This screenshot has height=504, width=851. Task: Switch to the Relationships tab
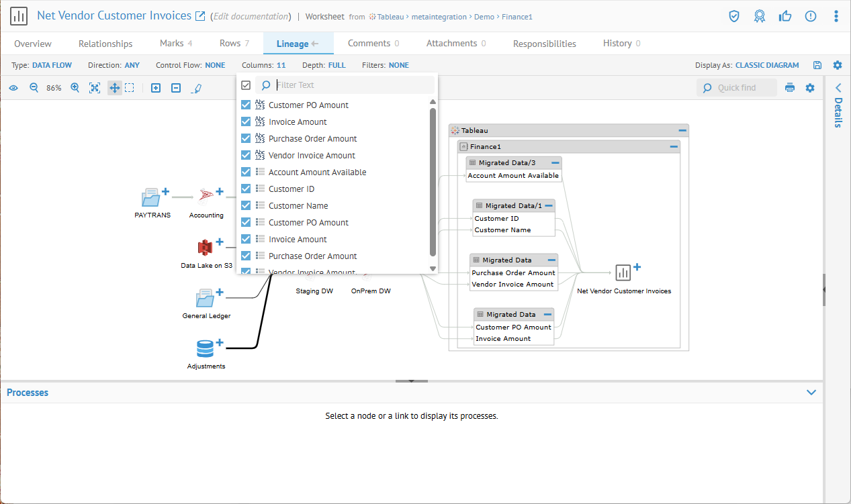pyautogui.click(x=105, y=44)
